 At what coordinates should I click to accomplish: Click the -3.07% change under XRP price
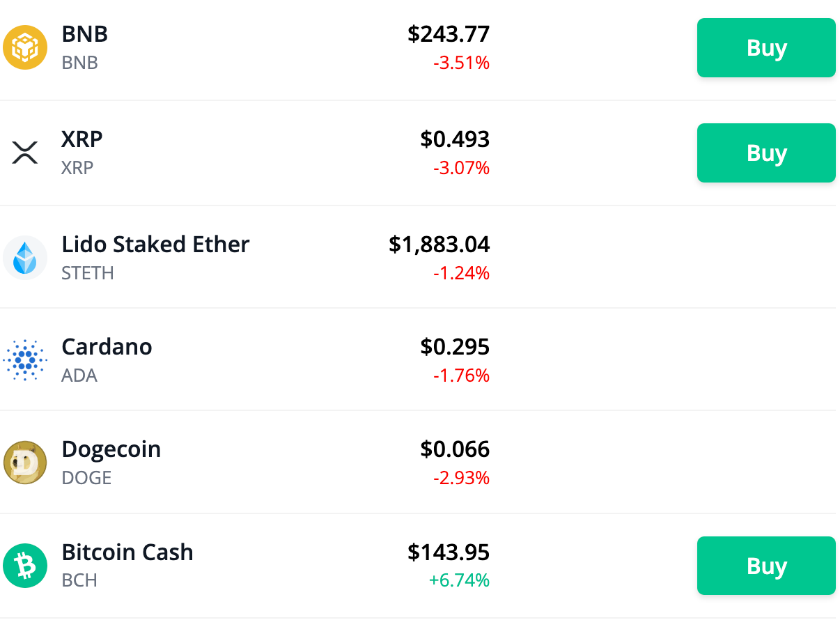(462, 168)
